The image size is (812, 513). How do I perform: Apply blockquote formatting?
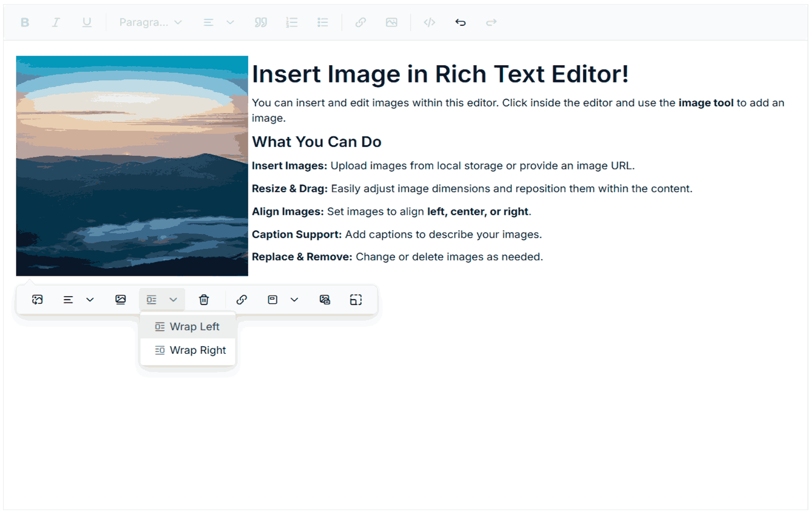pyautogui.click(x=261, y=22)
